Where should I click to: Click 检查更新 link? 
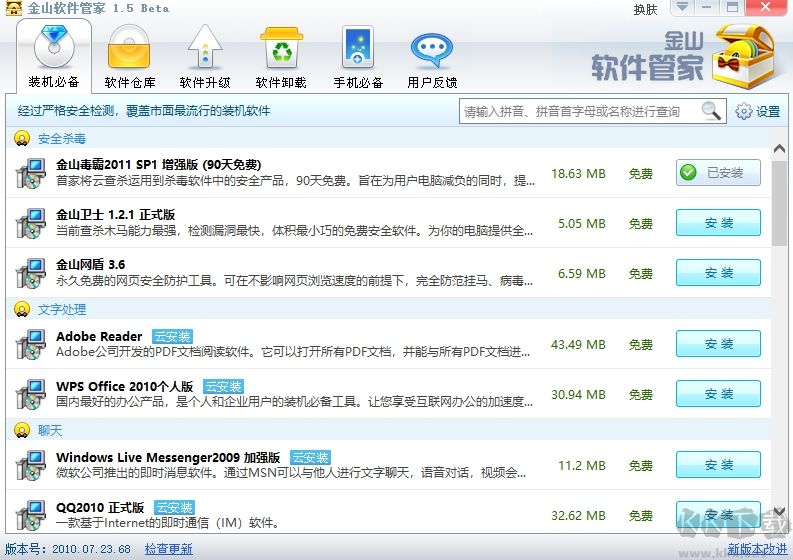coord(168,549)
